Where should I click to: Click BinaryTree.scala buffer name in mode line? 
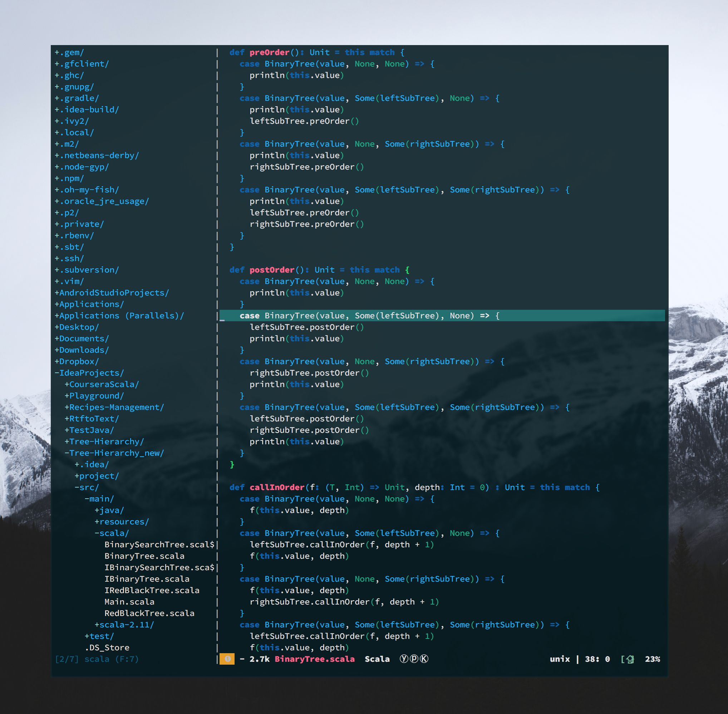[x=315, y=659]
